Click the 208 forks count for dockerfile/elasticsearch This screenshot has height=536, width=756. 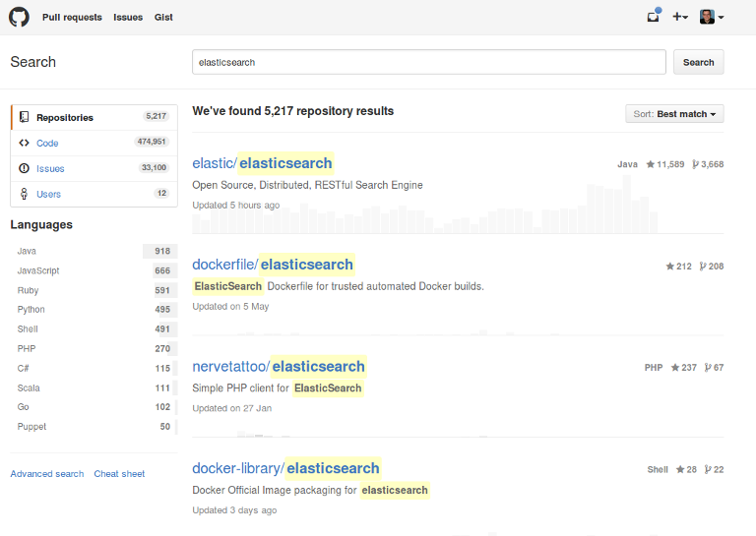coord(712,267)
